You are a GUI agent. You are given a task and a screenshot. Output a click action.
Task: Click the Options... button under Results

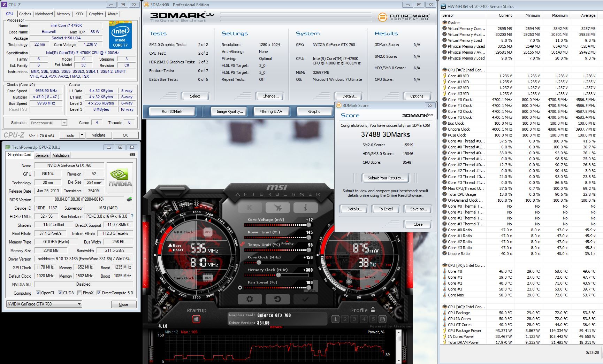point(418,96)
